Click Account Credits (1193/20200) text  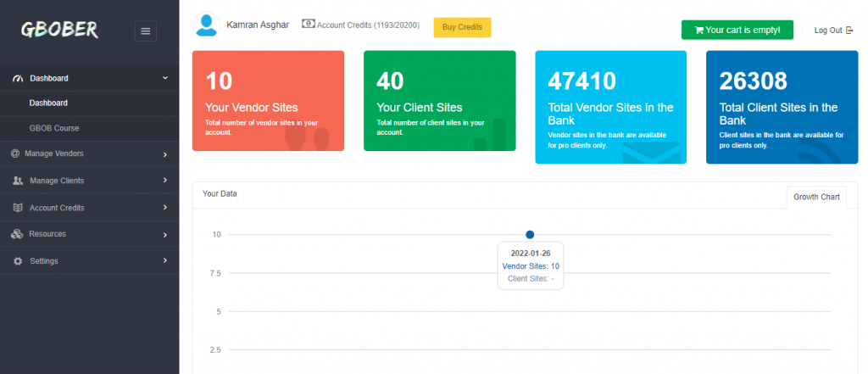click(x=368, y=25)
